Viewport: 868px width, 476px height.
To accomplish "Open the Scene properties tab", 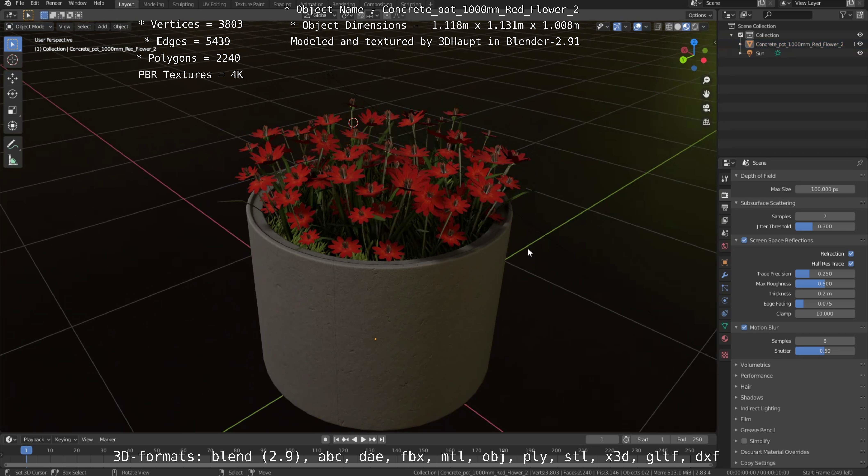I will pyautogui.click(x=725, y=233).
